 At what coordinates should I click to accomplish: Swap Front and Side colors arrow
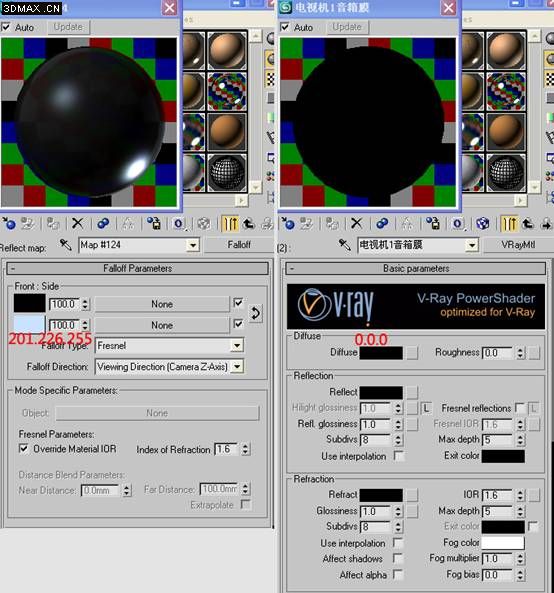(x=255, y=314)
